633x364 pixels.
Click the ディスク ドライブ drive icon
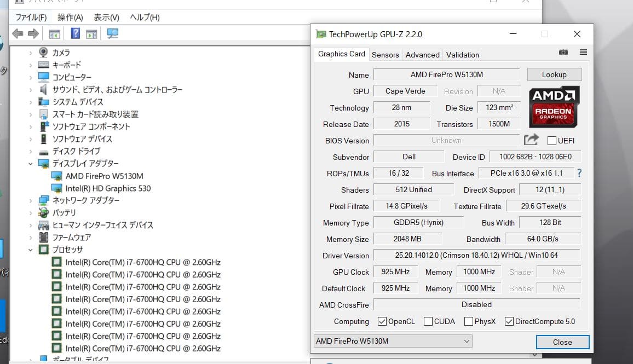click(44, 152)
